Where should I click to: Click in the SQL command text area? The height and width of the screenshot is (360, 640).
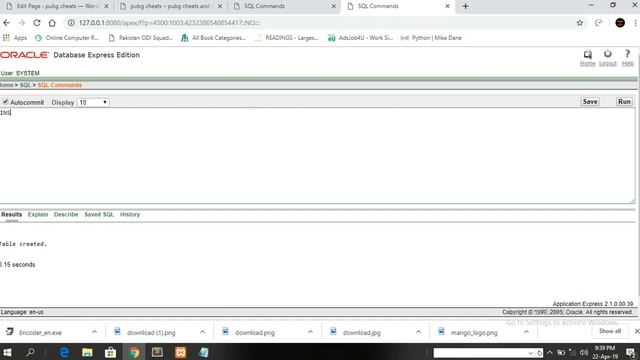pos(317,155)
